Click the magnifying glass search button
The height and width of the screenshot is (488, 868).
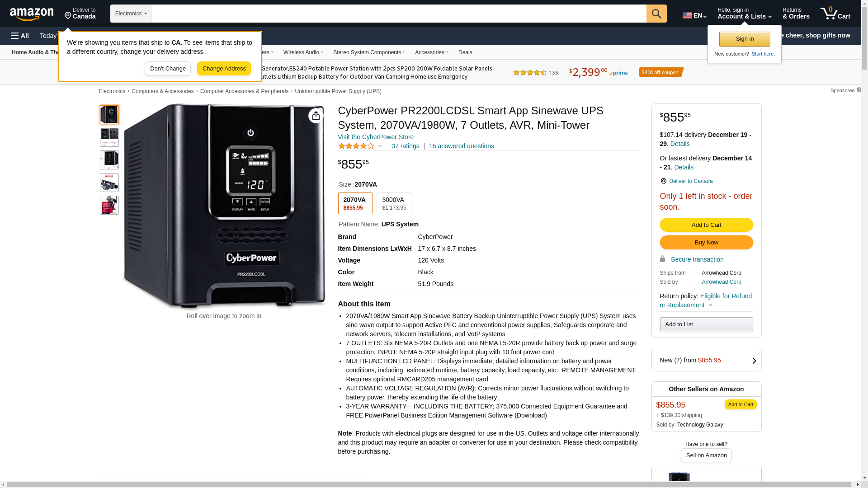click(x=656, y=14)
